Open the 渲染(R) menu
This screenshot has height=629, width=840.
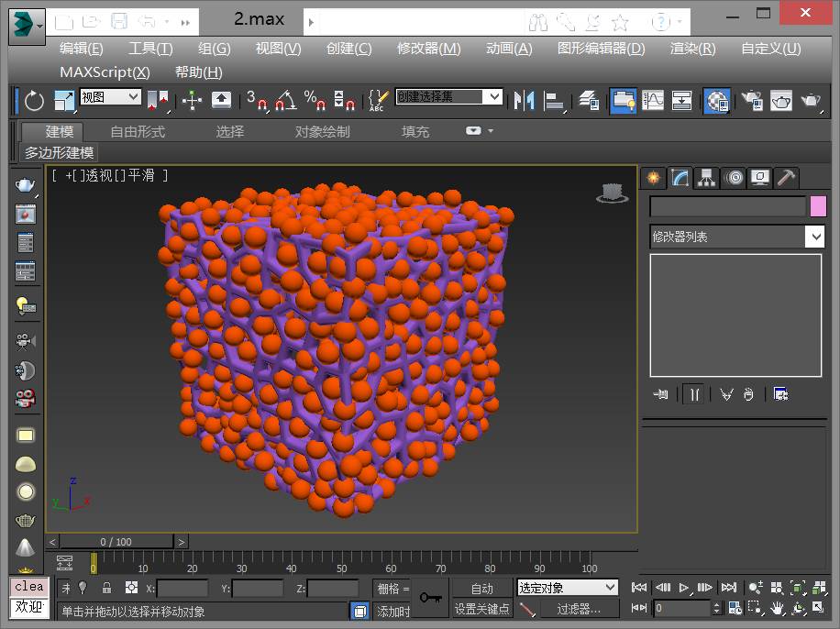click(x=692, y=49)
